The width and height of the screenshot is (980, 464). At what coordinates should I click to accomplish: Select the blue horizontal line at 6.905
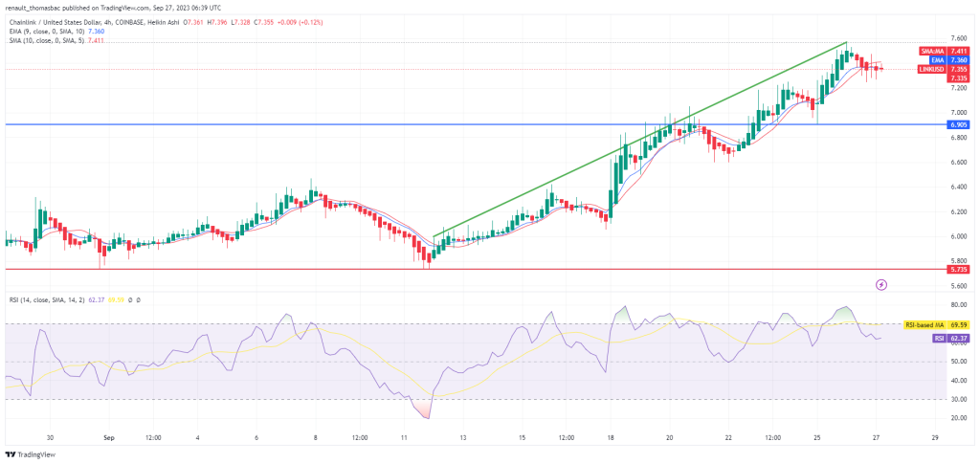coord(383,124)
